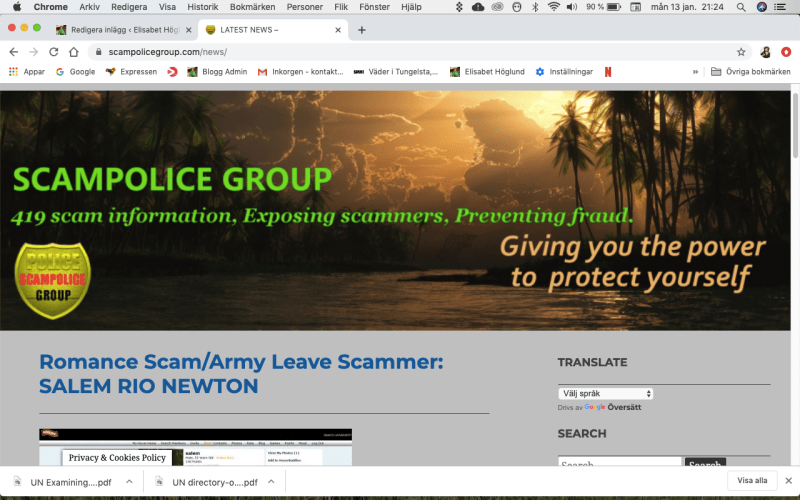Open a new tab with the plus button
The width and height of the screenshot is (800, 500).
click(x=362, y=30)
